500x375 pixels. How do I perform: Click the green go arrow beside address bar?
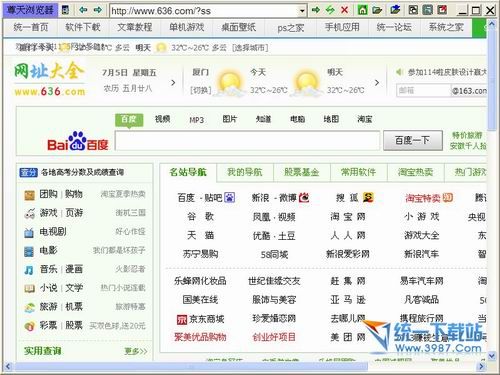pos(316,10)
